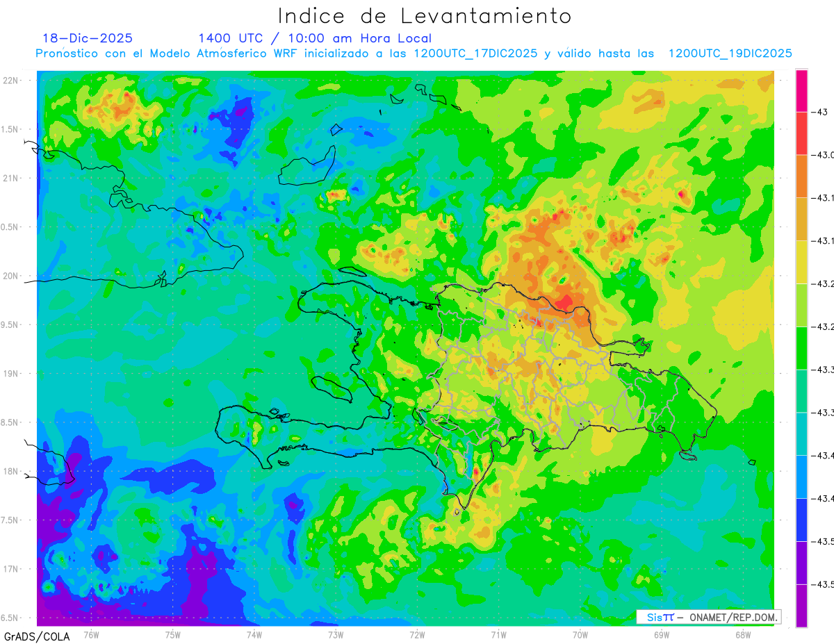Screen dimensions: 834x644
Task: Select the red color scale segment
Action: coord(801,133)
